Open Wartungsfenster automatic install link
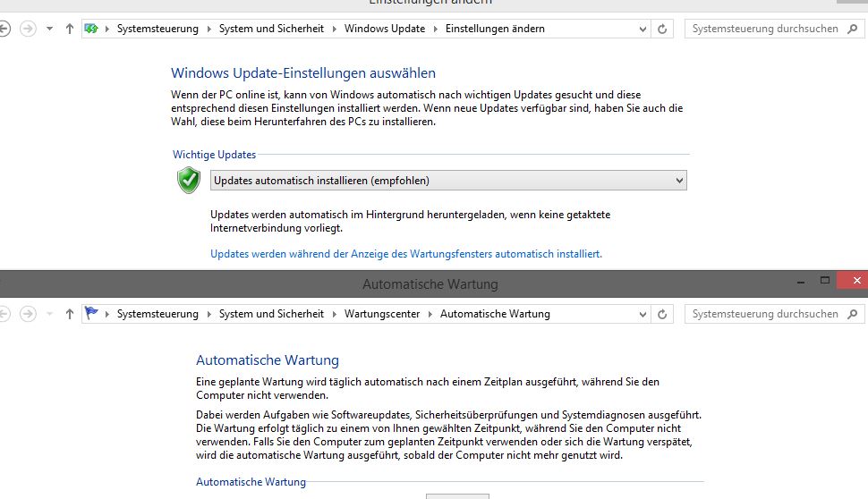The image size is (868, 499). pos(405,254)
